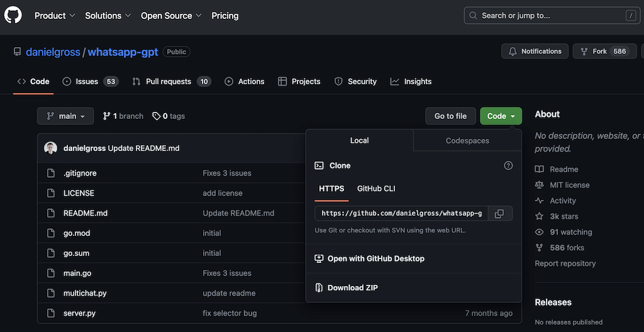Viewport: 644px width, 332px height.
Task: Select the GitHub CLI clone tab
Action: 375,189
